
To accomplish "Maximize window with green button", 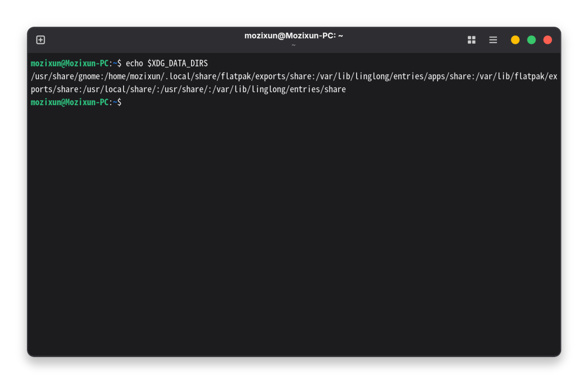I will click(x=531, y=40).
